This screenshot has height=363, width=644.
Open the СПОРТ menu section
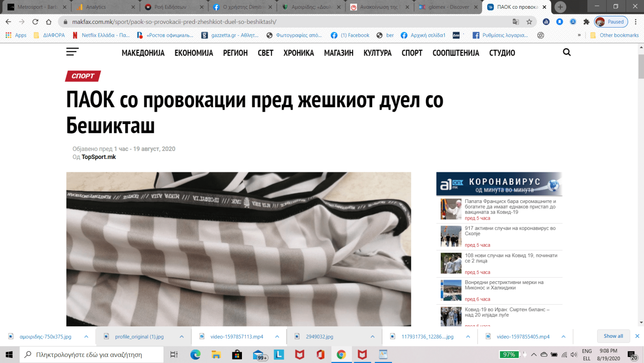tap(412, 53)
